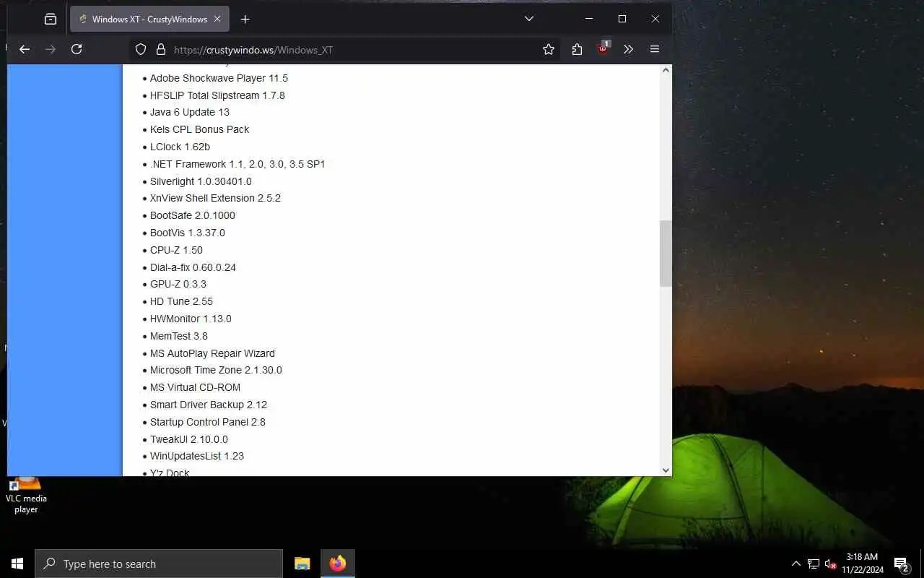The width and height of the screenshot is (924, 578).
Task: Open network status tray icon
Action: (x=814, y=564)
